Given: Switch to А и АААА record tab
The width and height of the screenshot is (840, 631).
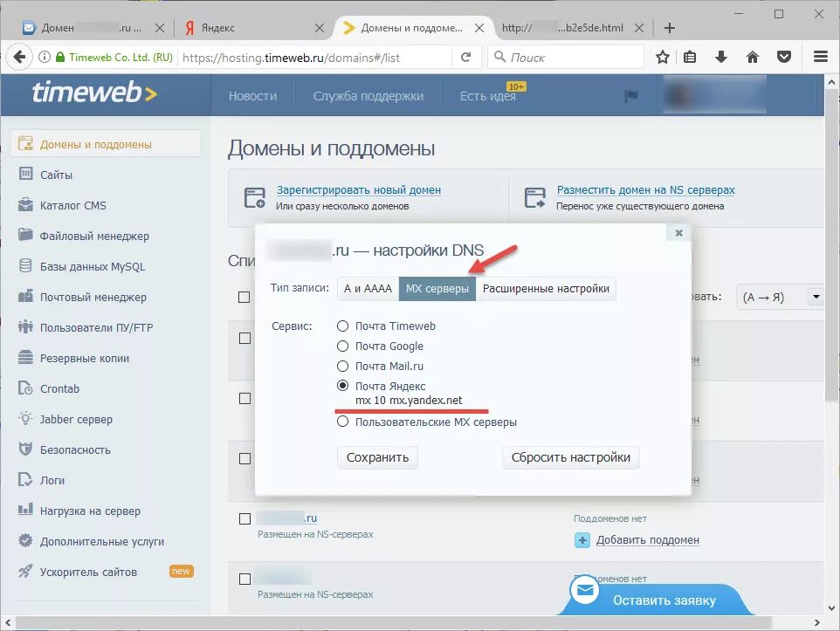Looking at the screenshot, I should 368,289.
